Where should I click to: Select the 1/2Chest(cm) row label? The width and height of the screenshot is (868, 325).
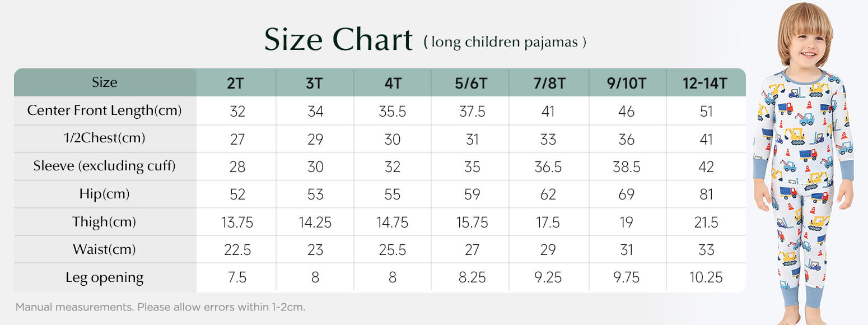pyautogui.click(x=105, y=138)
